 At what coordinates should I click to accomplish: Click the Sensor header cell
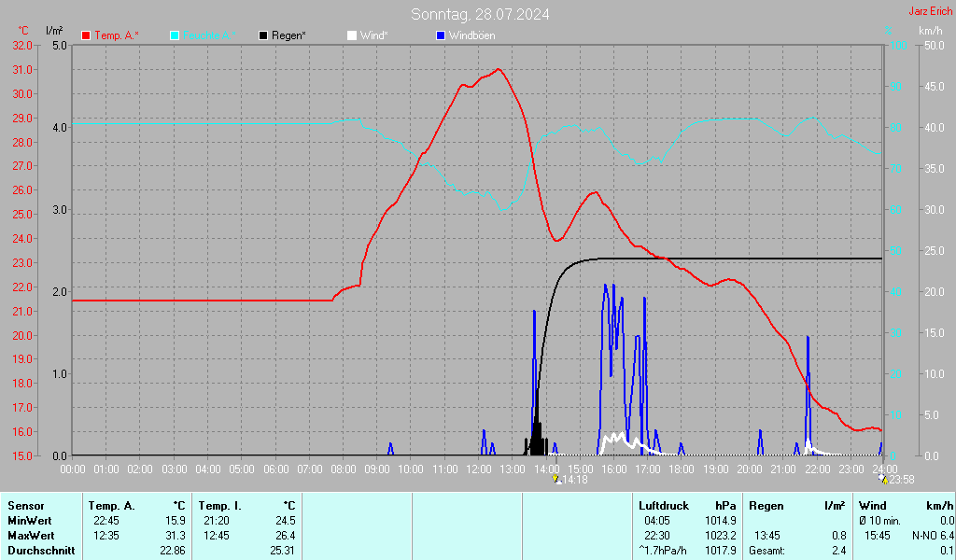[x=26, y=506]
